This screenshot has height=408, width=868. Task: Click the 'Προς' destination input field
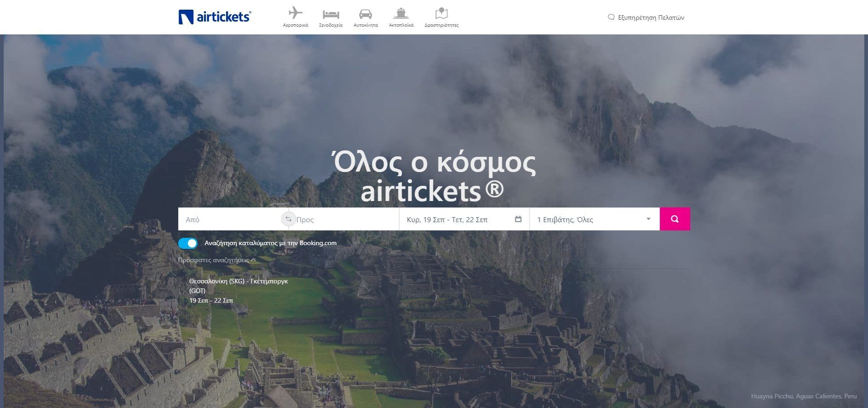click(345, 219)
